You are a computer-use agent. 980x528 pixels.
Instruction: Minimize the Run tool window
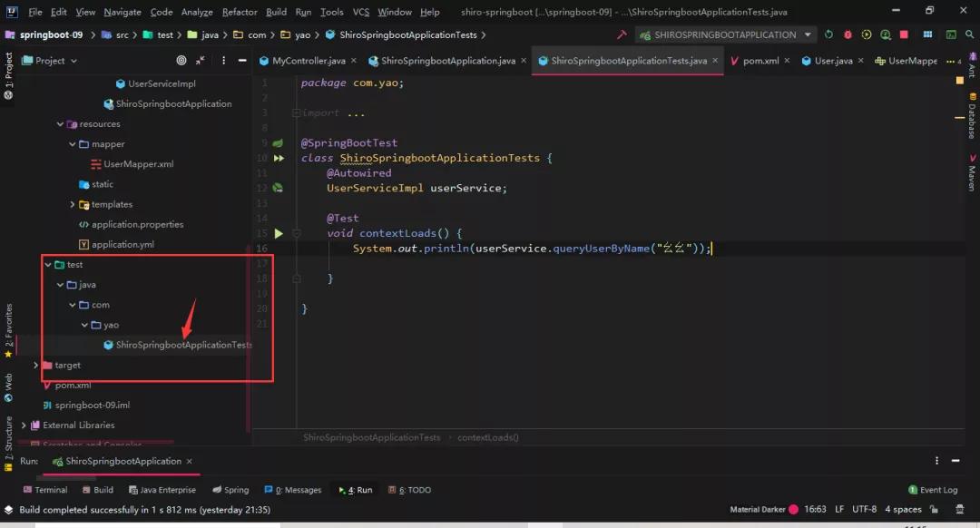click(955, 461)
